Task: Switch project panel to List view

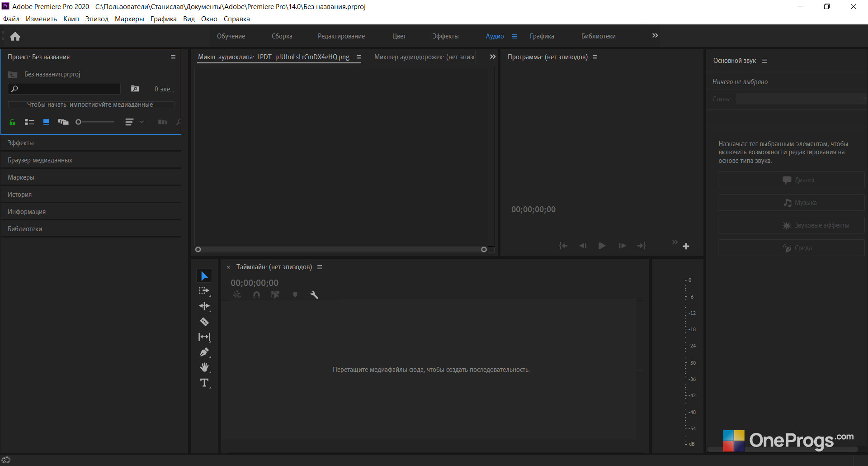Action: coord(29,122)
